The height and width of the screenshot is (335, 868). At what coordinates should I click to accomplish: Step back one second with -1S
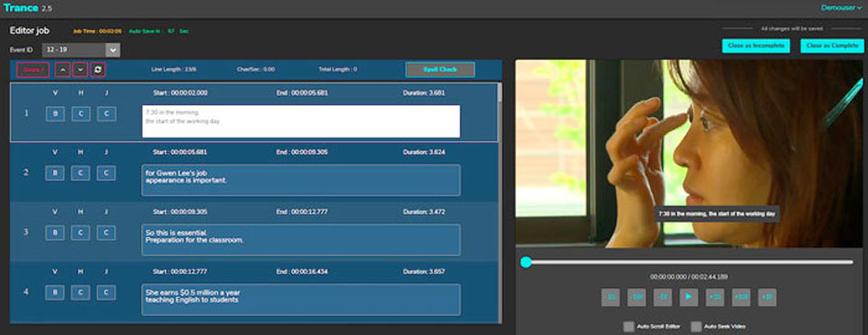click(x=611, y=297)
